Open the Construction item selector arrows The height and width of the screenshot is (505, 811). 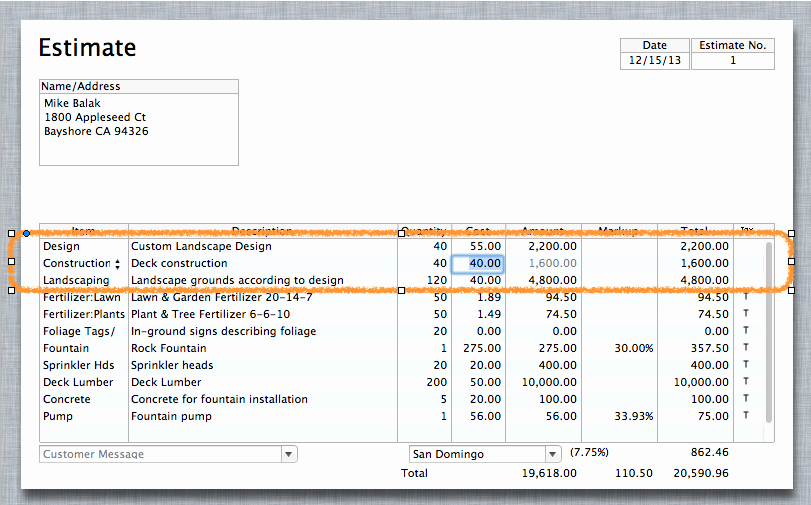(117, 264)
